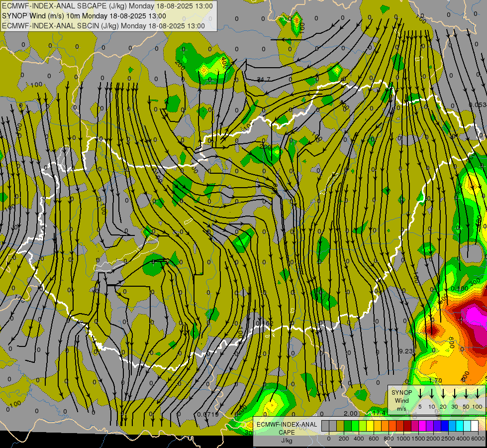The image size is (487, 448).
Task: Click the map value 1.70
Action: (x=435, y=380)
